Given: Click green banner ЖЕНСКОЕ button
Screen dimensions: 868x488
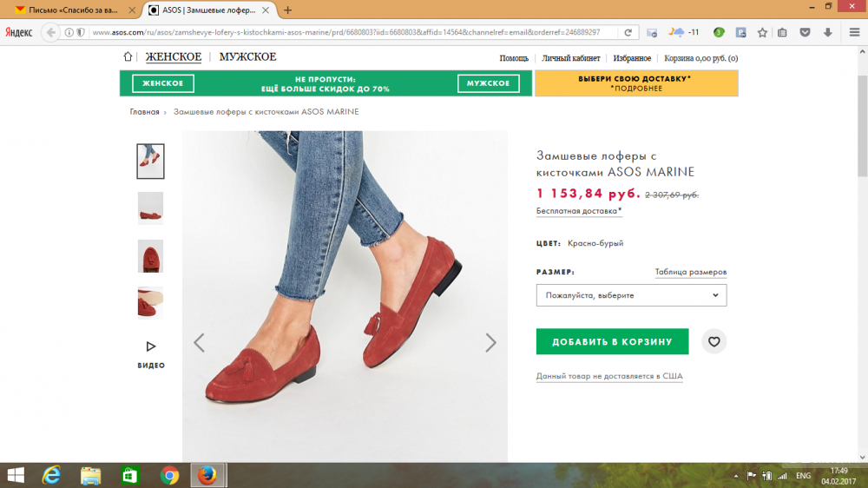Looking at the screenshot, I should [x=163, y=83].
